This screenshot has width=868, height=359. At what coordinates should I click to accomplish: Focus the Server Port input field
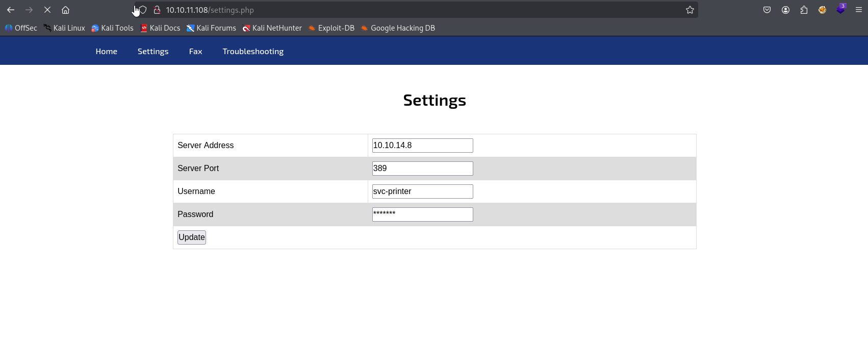coord(423,169)
